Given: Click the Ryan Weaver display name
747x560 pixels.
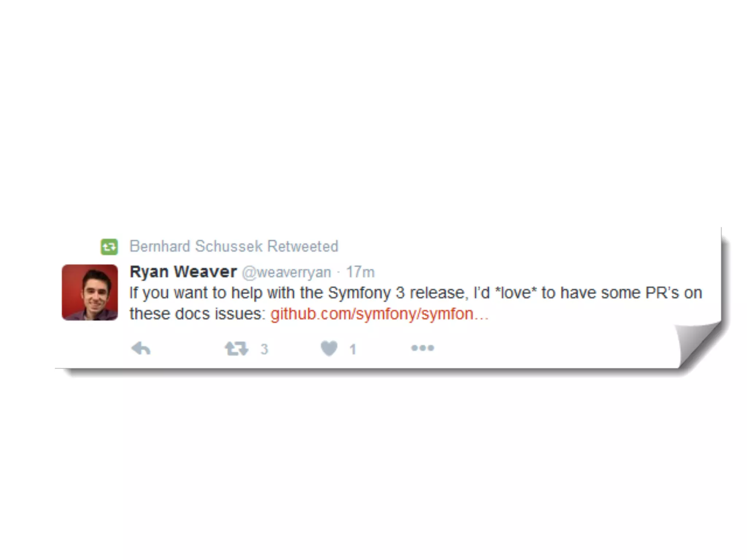Looking at the screenshot, I should tap(183, 272).
